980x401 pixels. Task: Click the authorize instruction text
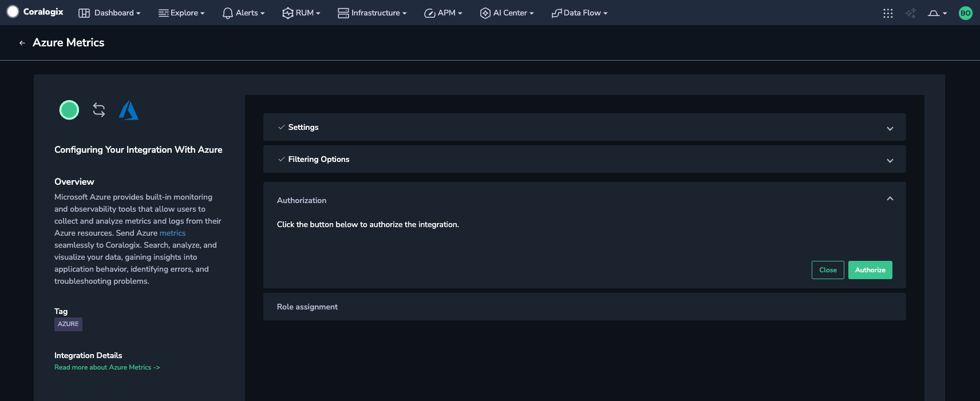368,224
